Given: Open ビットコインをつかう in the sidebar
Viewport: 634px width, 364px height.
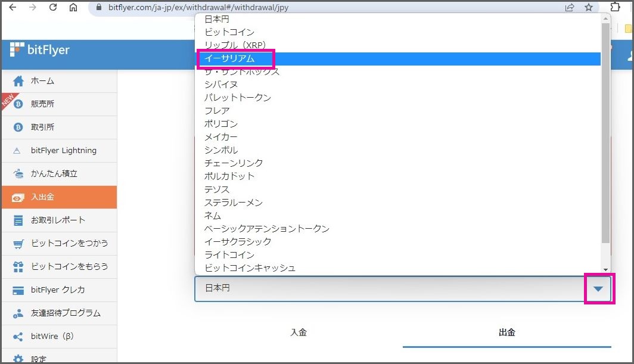Looking at the screenshot, I should click(60, 244).
